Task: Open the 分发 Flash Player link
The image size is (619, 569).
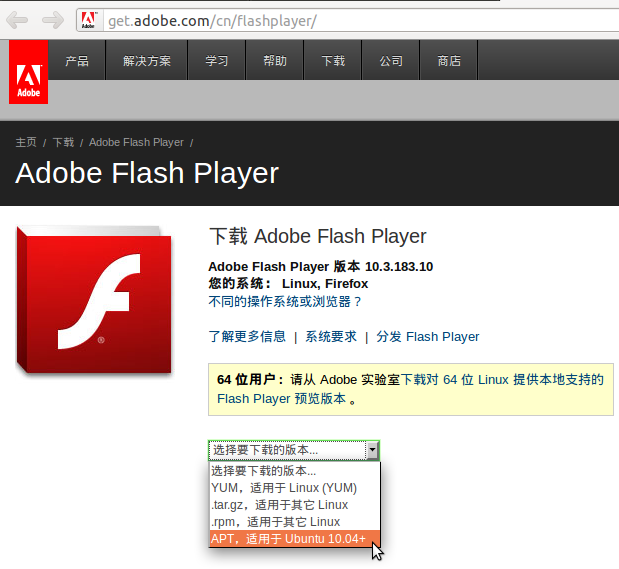Action: click(x=428, y=336)
